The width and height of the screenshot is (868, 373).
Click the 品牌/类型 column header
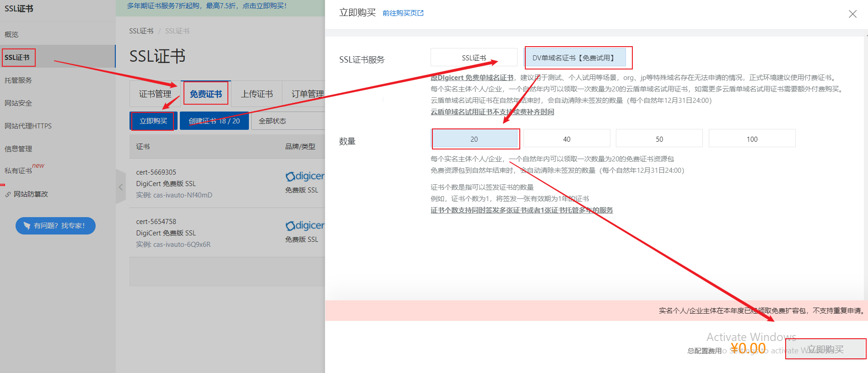(300, 147)
